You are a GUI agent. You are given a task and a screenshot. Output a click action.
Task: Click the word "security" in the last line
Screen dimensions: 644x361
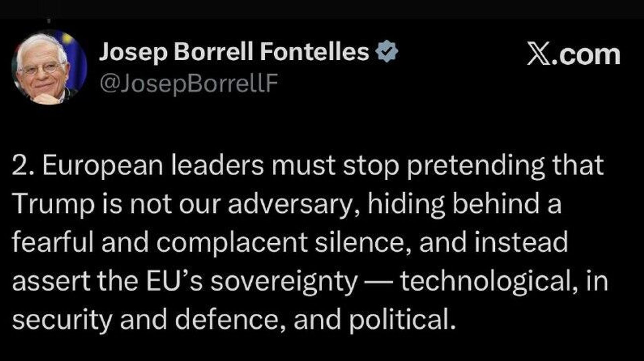(62, 320)
